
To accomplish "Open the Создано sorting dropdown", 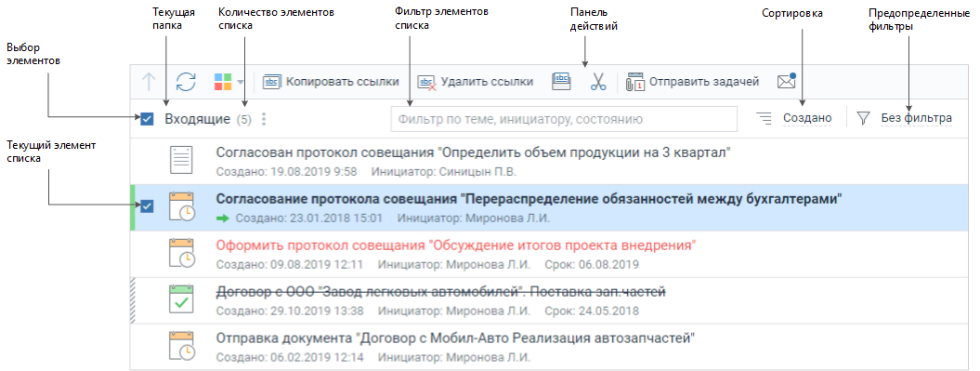I will click(807, 117).
